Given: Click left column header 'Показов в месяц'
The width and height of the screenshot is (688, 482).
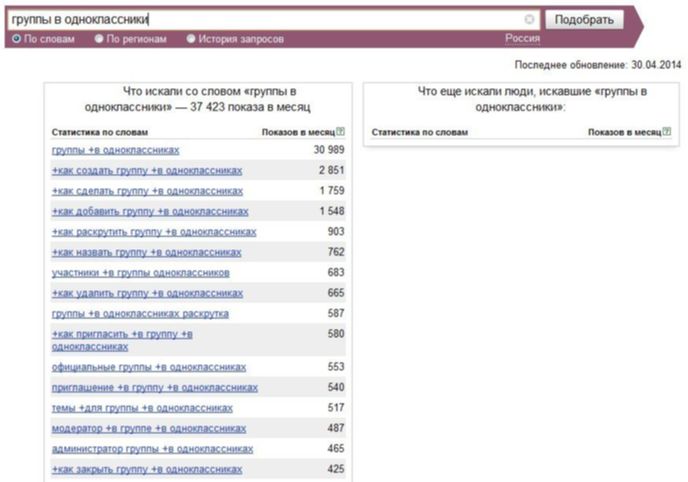Looking at the screenshot, I should [x=298, y=132].
